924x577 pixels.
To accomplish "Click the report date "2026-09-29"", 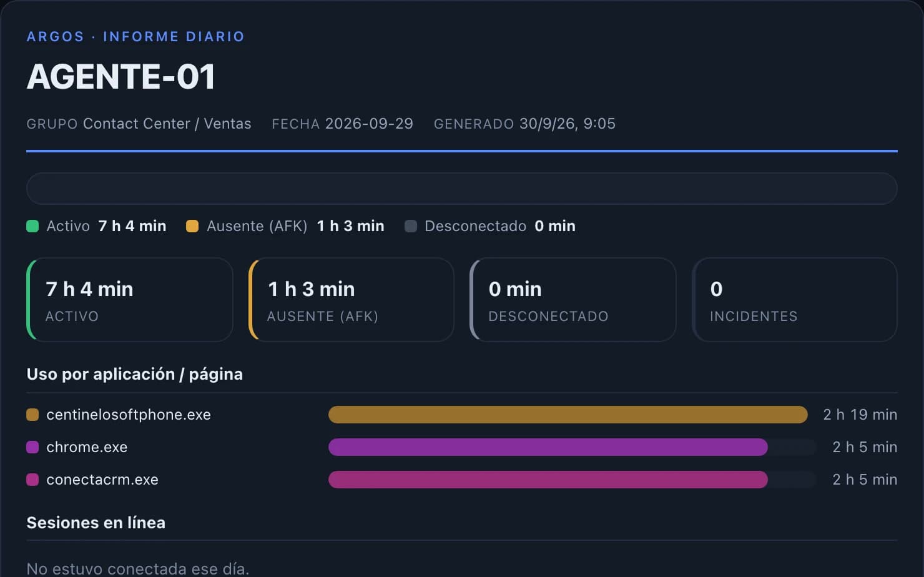I will [x=369, y=124].
